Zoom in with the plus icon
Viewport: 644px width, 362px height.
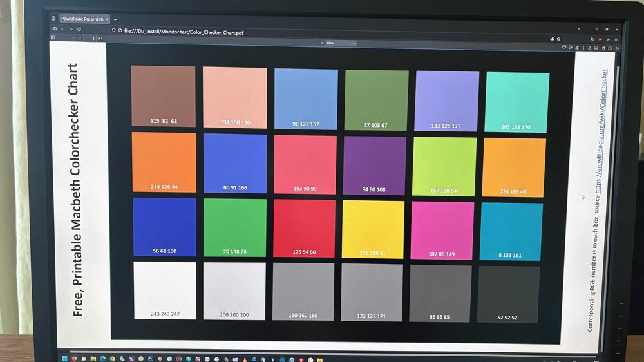pos(322,43)
